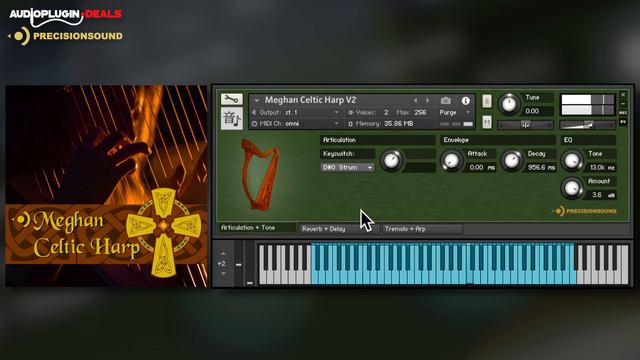640x360 pixels.
Task: Mute the instrument with M button
Action: 487,122
